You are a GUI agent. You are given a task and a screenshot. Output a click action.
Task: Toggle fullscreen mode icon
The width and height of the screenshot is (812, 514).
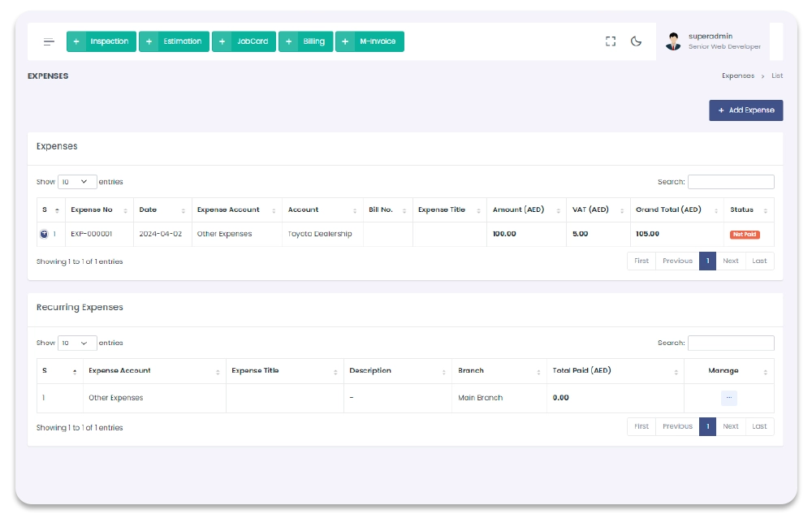click(611, 41)
